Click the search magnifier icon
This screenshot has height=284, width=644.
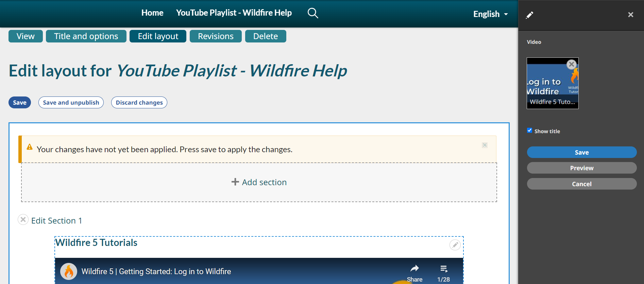(x=312, y=13)
